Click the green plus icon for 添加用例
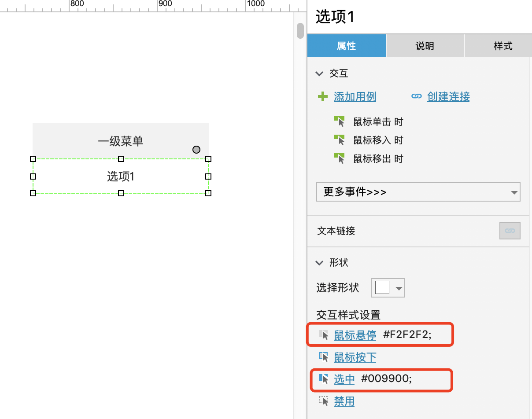Image resolution: width=532 pixels, height=419 pixels. [x=323, y=96]
